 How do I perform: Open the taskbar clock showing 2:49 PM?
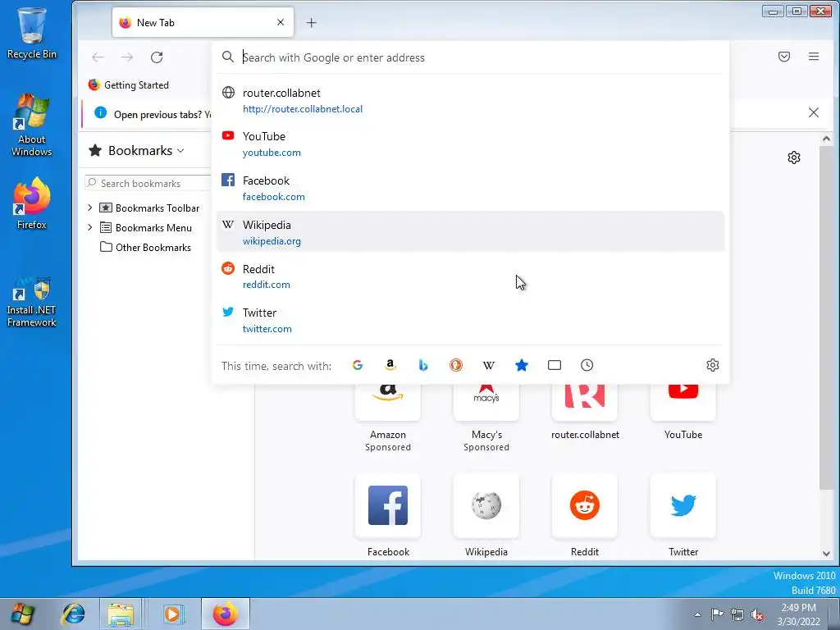[x=798, y=614]
